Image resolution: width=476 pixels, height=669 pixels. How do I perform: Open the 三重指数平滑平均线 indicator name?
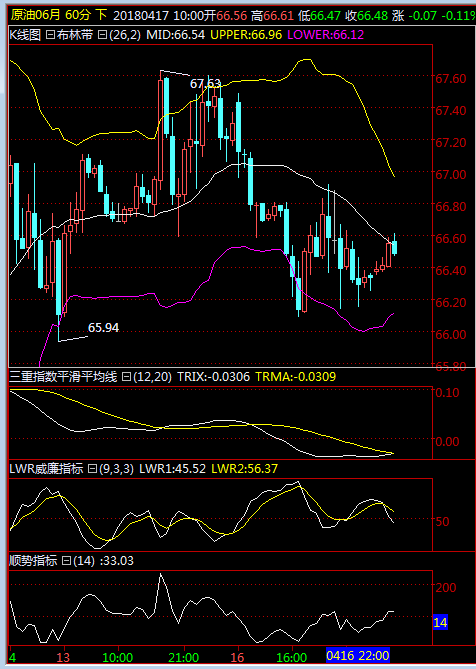[63, 377]
